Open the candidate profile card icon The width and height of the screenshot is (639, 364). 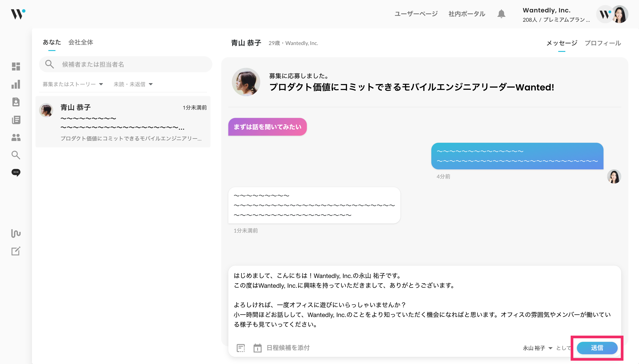click(x=16, y=102)
